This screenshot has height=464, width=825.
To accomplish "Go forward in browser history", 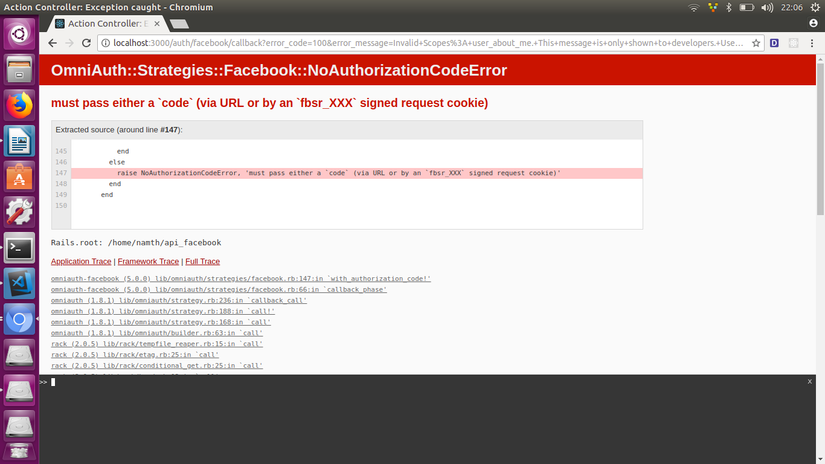I will pos(69,43).
